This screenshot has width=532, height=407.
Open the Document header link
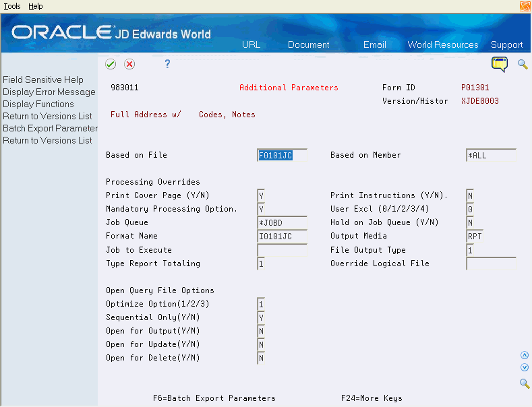[x=308, y=44]
